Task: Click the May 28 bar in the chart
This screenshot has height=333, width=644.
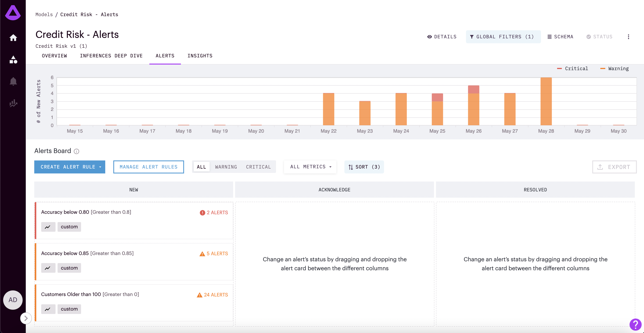Action: tap(546, 101)
